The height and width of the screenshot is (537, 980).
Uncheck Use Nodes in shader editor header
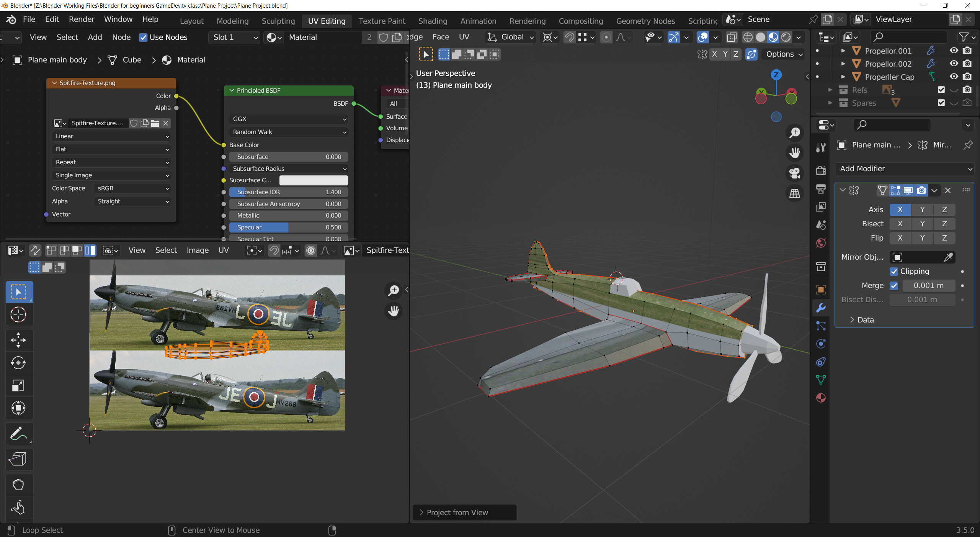[x=143, y=37]
